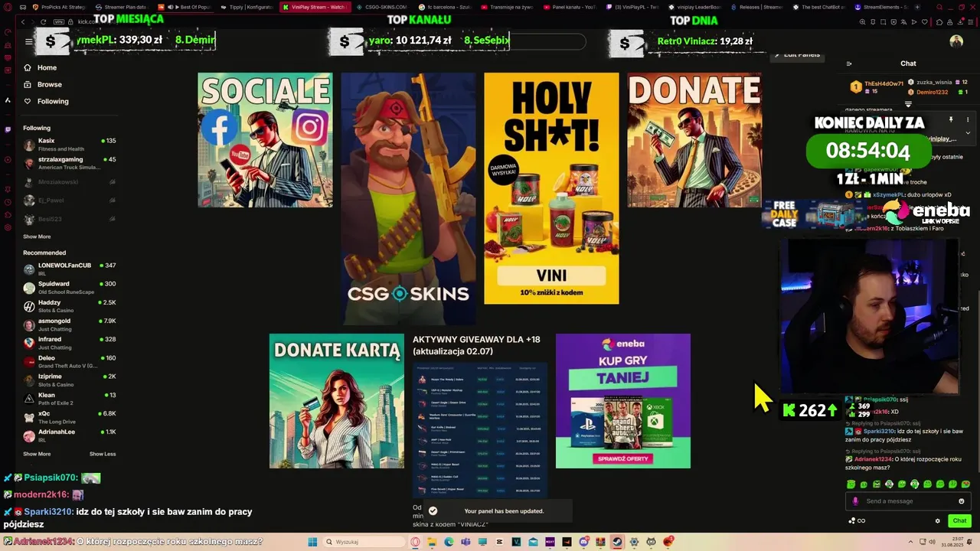Click SPRAWDŹ OFERTY on eneba panel
This screenshot has height=551, width=980.
(623, 458)
